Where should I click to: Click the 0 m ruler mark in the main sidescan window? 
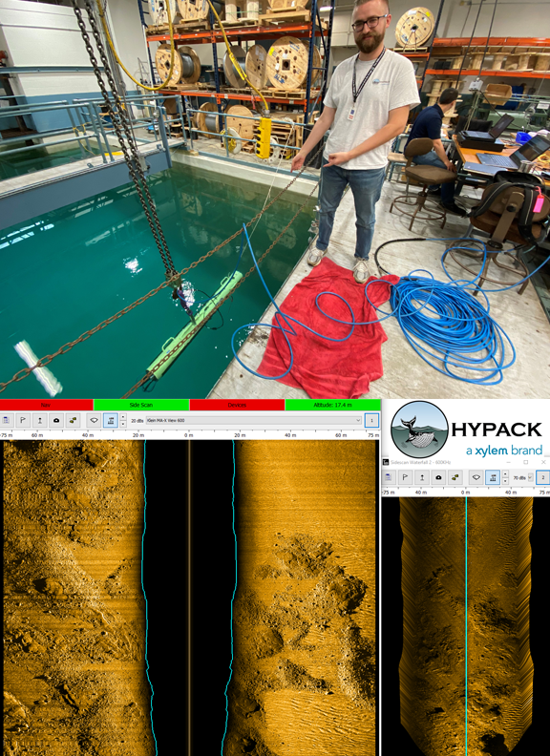(190, 435)
